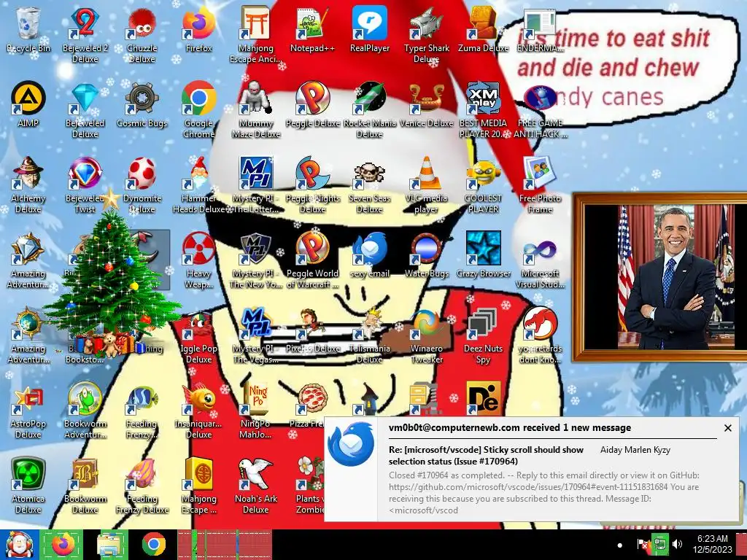Select sender name Aiday Marlen Kyzy

click(635, 449)
